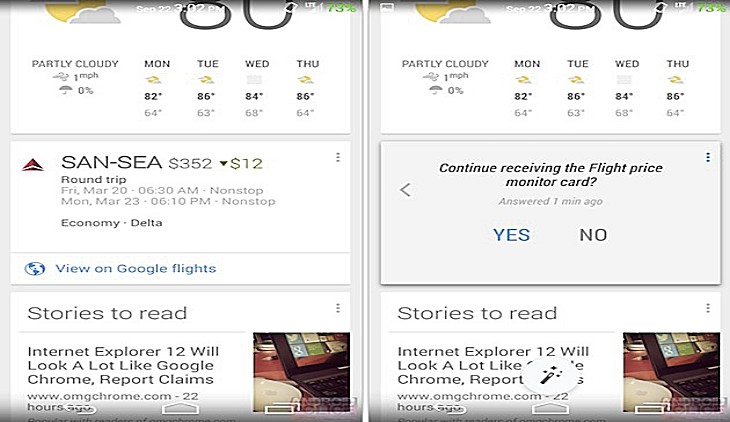The image size is (730, 422).
Task: Open the flight card three-dot overflow menu
Action: click(x=338, y=157)
